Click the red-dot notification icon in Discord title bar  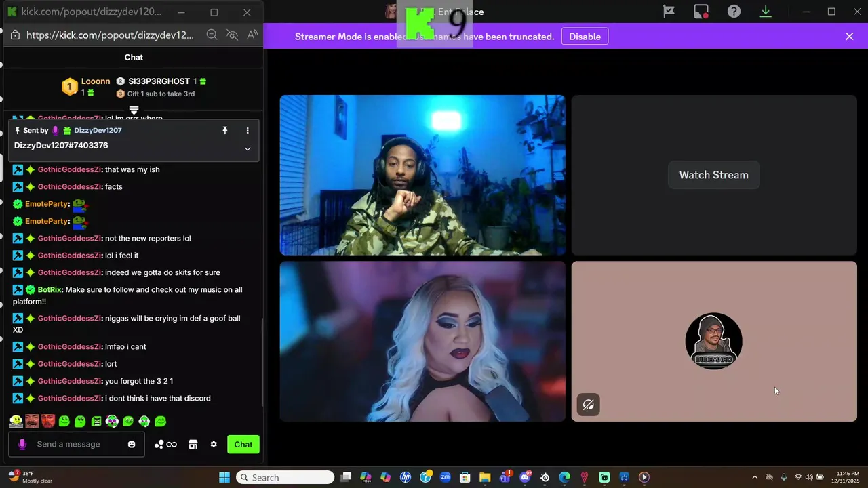pyautogui.click(x=701, y=12)
